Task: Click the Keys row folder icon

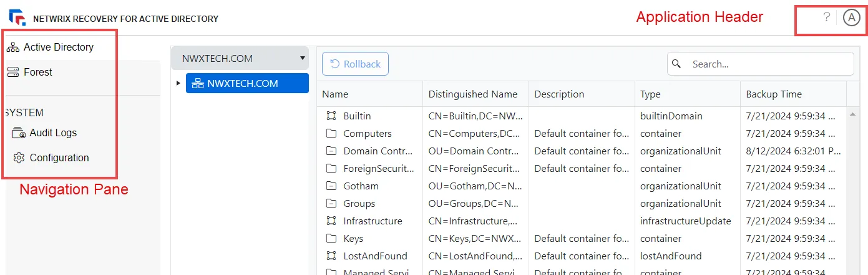Action: [331, 238]
